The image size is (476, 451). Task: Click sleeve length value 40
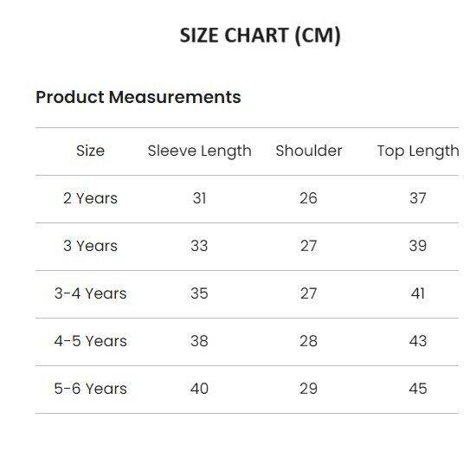[199, 389]
